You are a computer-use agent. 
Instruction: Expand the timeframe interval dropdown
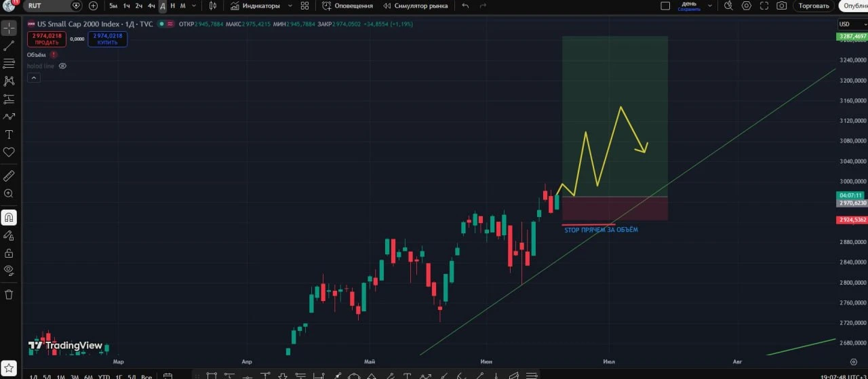pyautogui.click(x=195, y=5)
